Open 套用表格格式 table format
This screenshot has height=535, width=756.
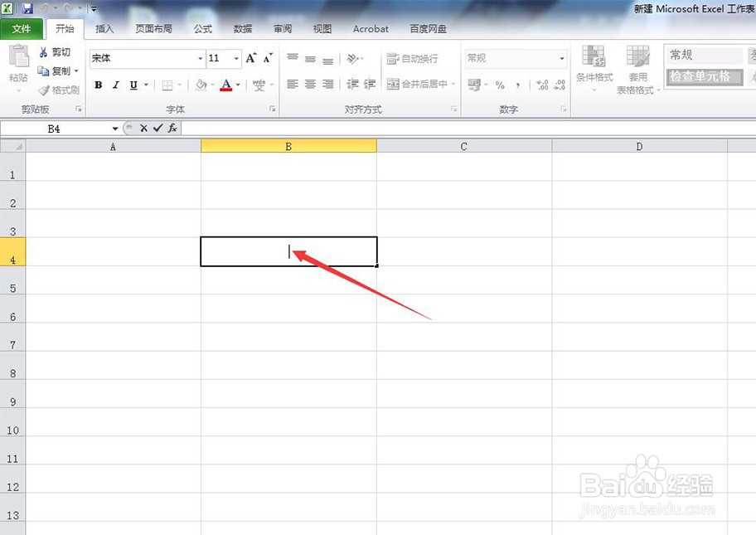pyautogui.click(x=638, y=70)
